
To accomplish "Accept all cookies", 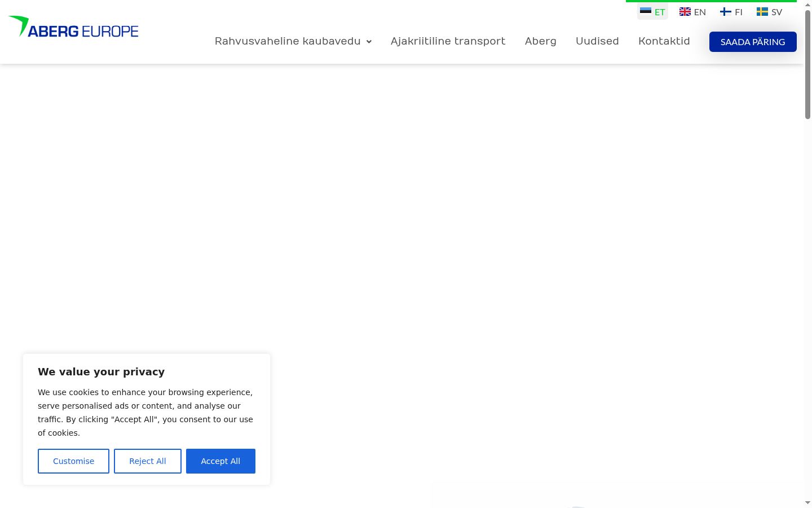I will click(x=220, y=461).
